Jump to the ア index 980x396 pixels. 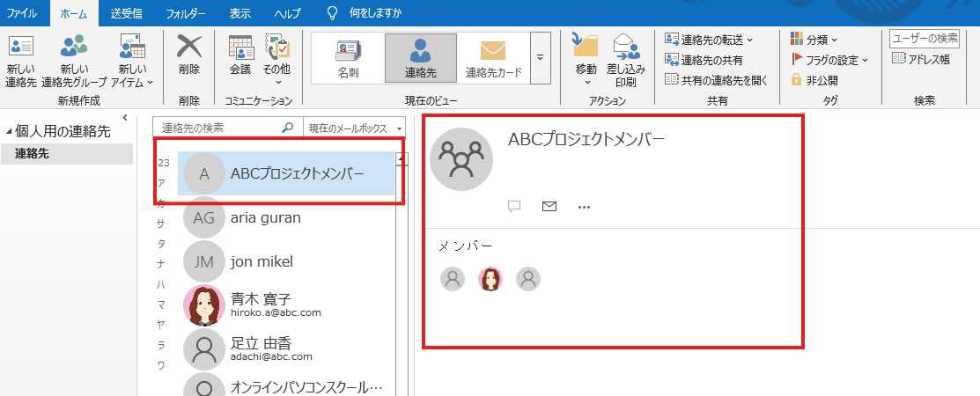[x=161, y=183]
